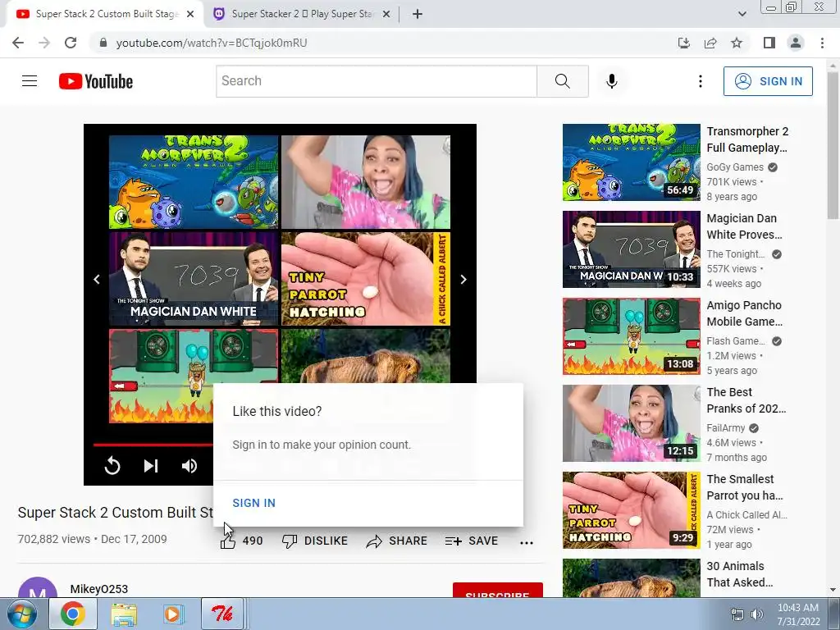Open YouTube settings three-dot menu
The image size is (840, 630).
point(701,81)
